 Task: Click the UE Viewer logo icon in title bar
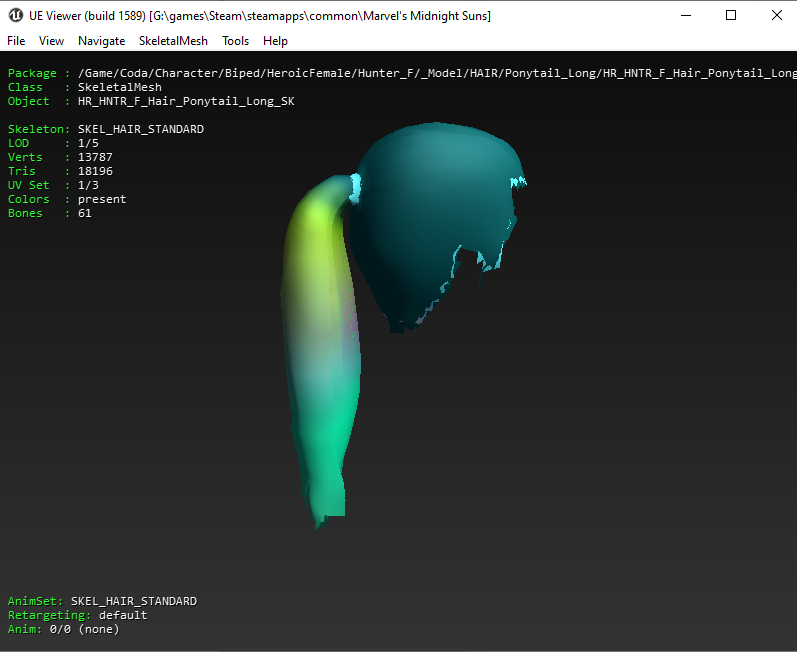point(16,15)
